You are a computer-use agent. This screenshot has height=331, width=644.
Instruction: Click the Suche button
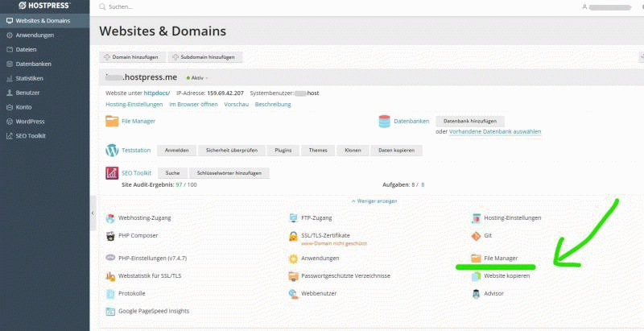pyautogui.click(x=172, y=173)
